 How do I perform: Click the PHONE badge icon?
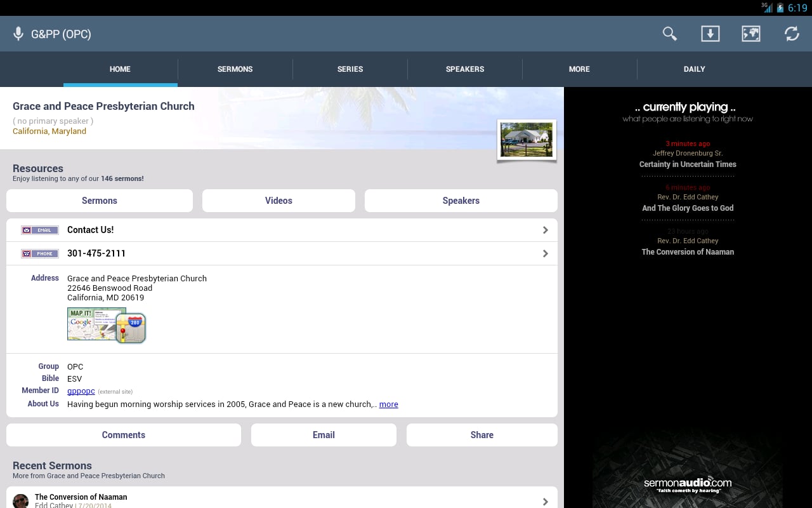tap(40, 253)
